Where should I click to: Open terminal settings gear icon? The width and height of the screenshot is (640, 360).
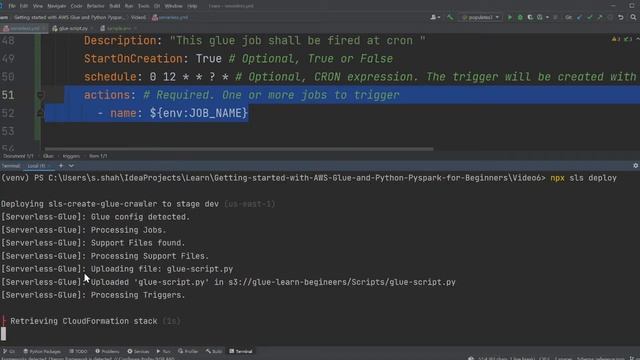click(x=636, y=166)
